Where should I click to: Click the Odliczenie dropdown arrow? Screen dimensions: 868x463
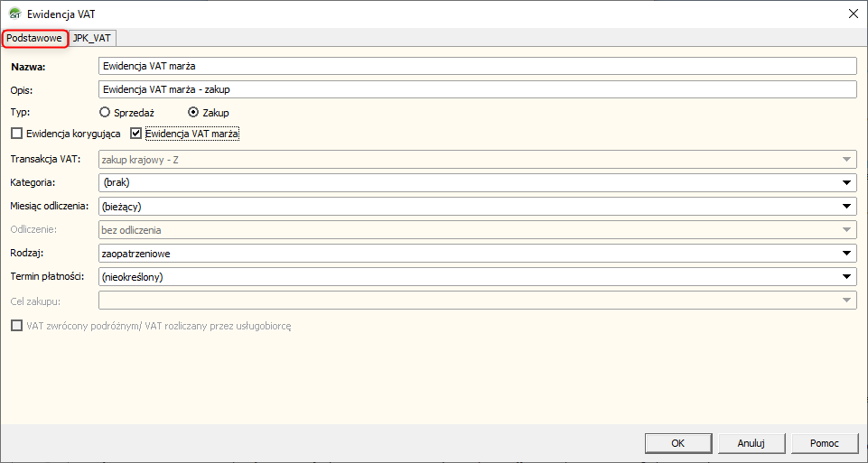coord(846,230)
